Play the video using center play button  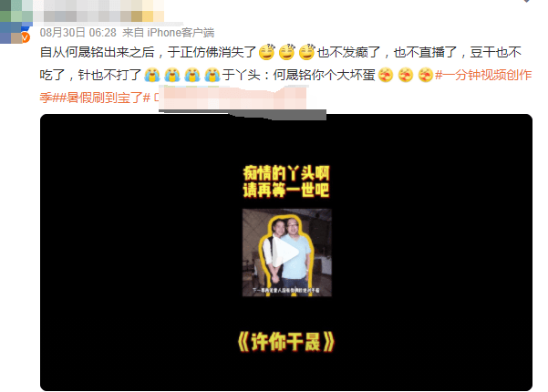click(286, 253)
